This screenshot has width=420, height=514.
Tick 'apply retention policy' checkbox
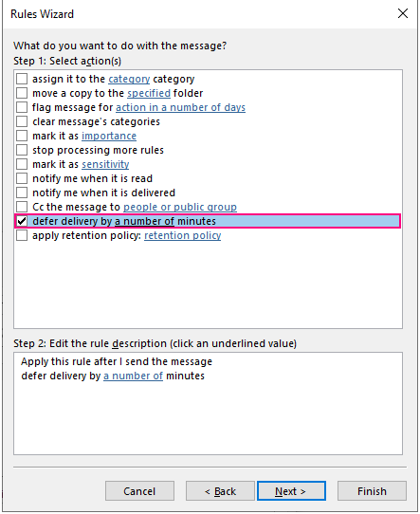22,235
